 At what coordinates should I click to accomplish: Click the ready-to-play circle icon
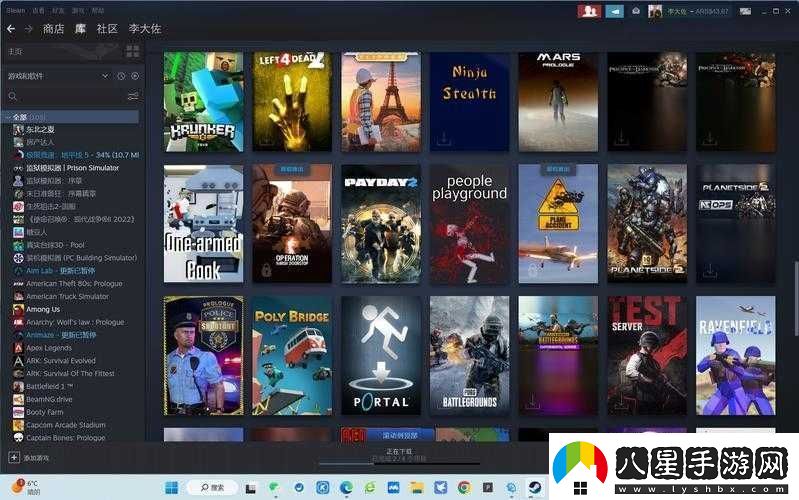click(135, 76)
